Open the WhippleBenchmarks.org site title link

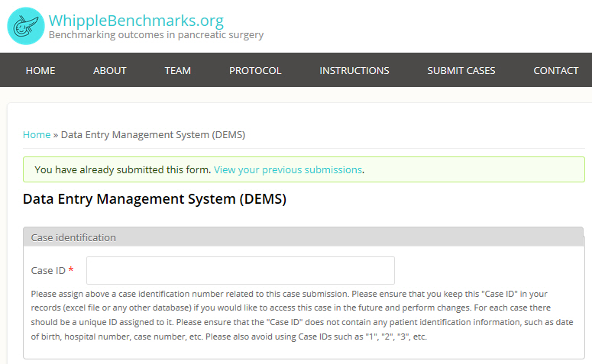136,20
